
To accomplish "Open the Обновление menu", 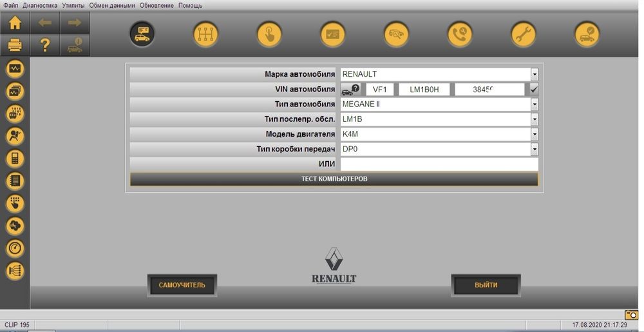I will (156, 5).
